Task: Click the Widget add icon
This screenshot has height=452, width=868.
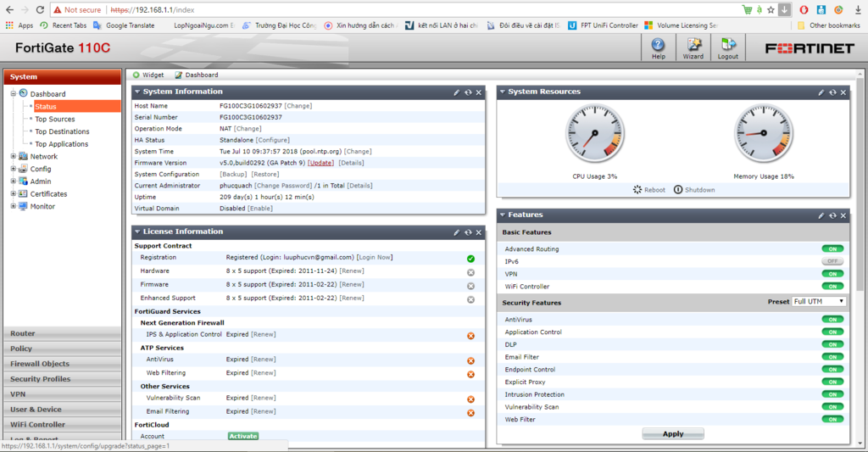Action: 136,75
